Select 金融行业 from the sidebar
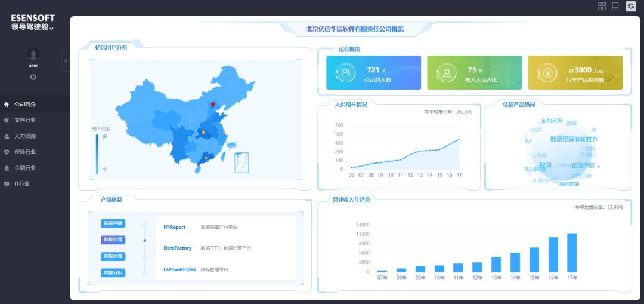The image size is (644, 304). click(x=25, y=168)
